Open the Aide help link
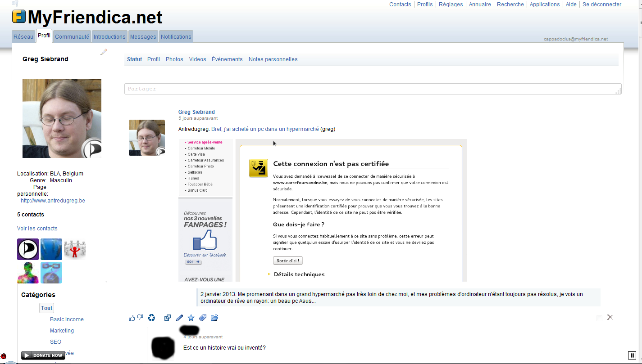The height and width of the screenshot is (364, 642). pyautogui.click(x=571, y=4)
